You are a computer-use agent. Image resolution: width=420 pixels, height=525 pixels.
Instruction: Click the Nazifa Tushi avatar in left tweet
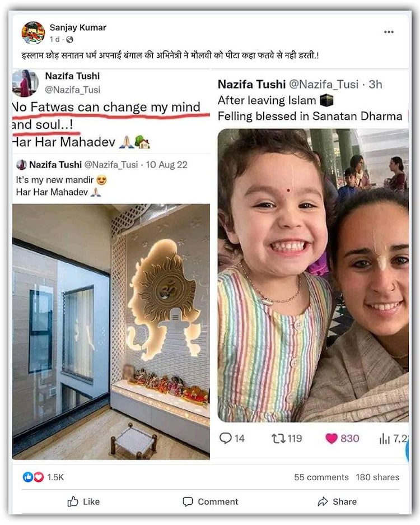click(x=25, y=82)
